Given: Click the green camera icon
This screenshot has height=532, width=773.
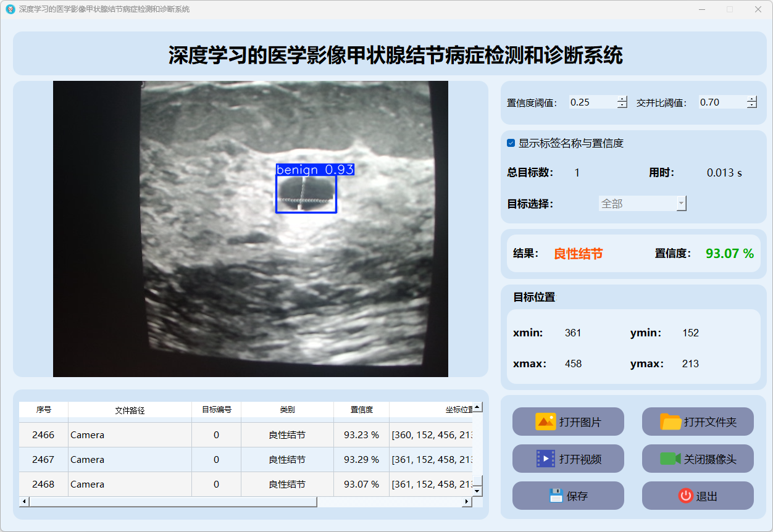Looking at the screenshot, I should pyautogui.click(x=671, y=459).
